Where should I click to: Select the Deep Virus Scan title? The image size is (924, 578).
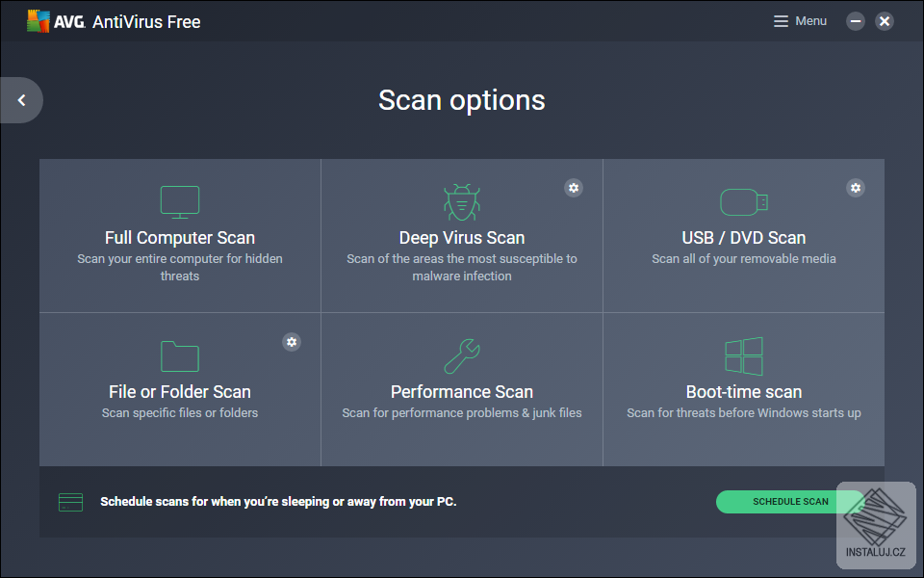click(x=462, y=238)
